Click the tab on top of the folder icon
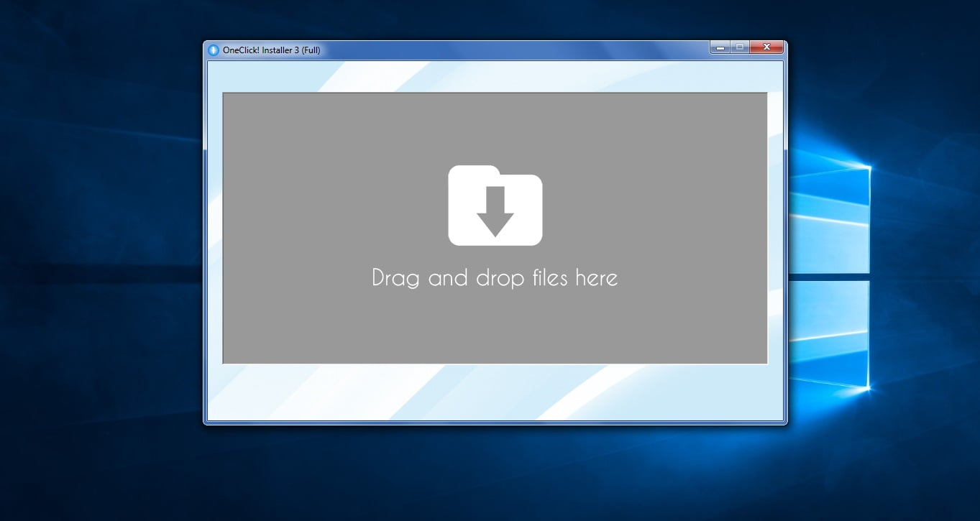The width and height of the screenshot is (980, 521). coord(472,170)
